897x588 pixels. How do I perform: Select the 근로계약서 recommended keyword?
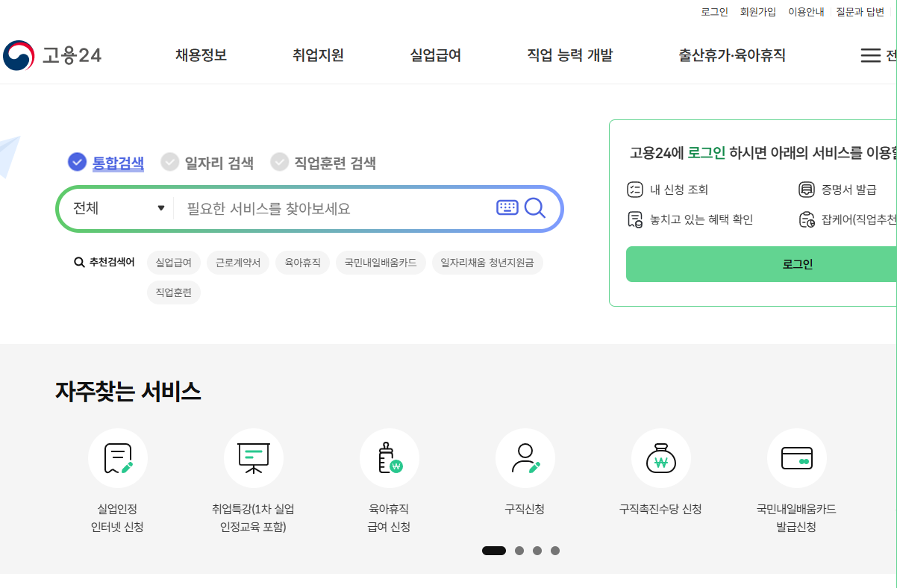[x=238, y=263]
